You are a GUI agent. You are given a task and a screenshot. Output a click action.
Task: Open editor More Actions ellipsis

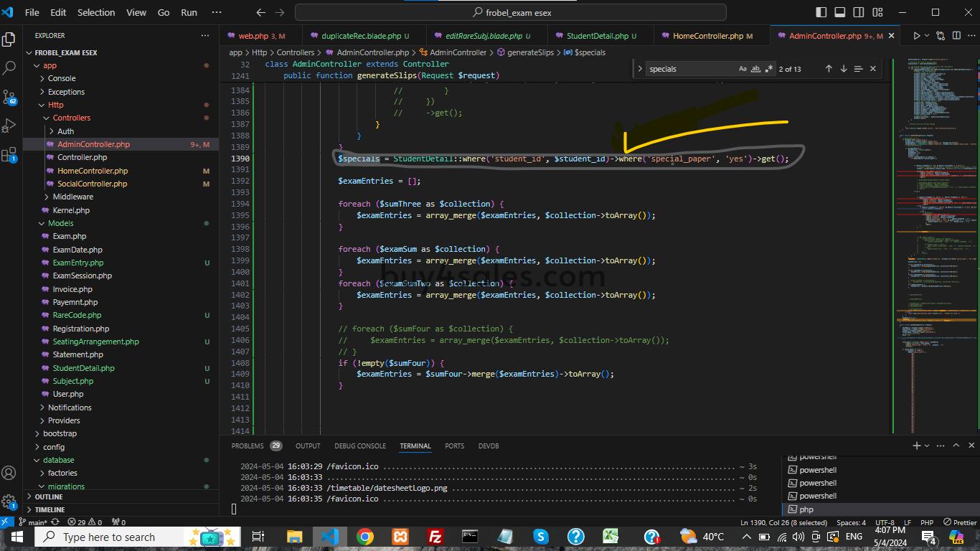(x=971, y=35)
